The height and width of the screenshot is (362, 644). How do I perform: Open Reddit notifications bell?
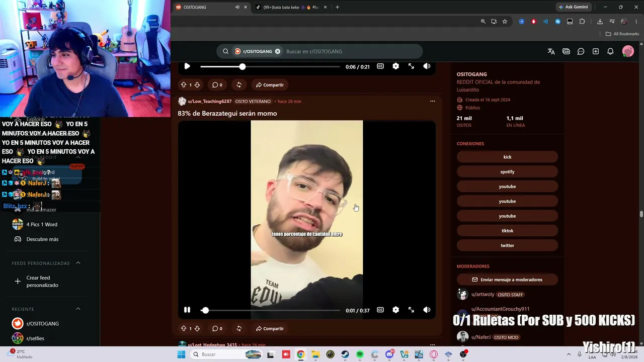click(x=610, y=51)
